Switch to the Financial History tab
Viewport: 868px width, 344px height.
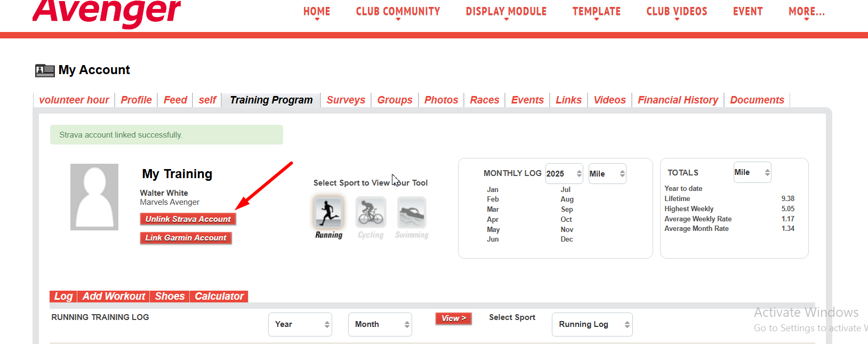coord(678,100)
